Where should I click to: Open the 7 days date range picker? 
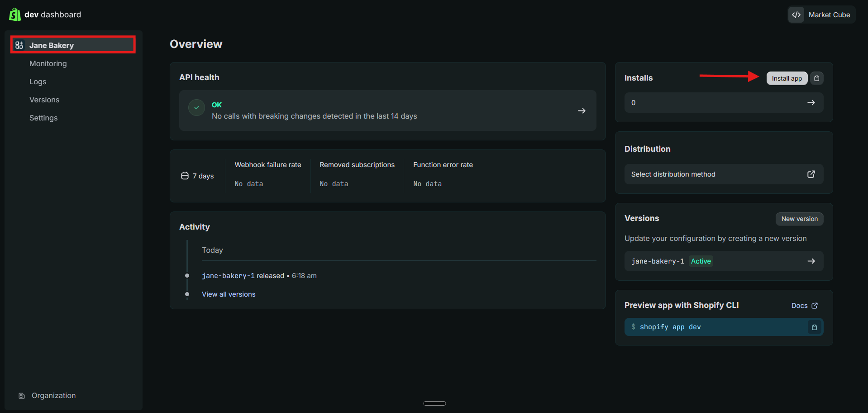point(197,176)
